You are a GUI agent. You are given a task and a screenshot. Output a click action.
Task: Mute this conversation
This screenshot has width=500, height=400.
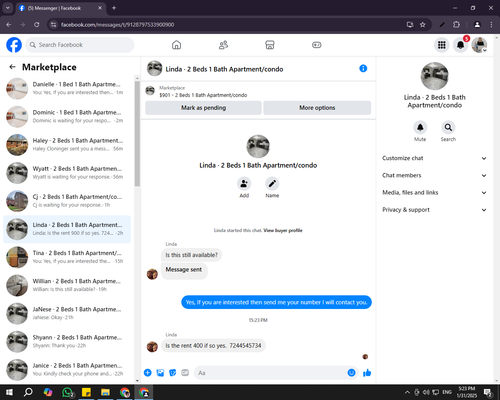point(420,127)
